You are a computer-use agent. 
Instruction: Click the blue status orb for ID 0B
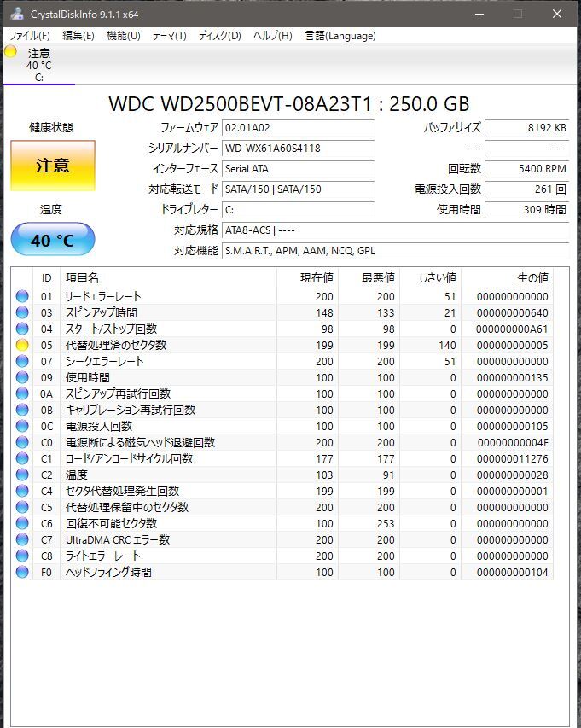(22, 410)
